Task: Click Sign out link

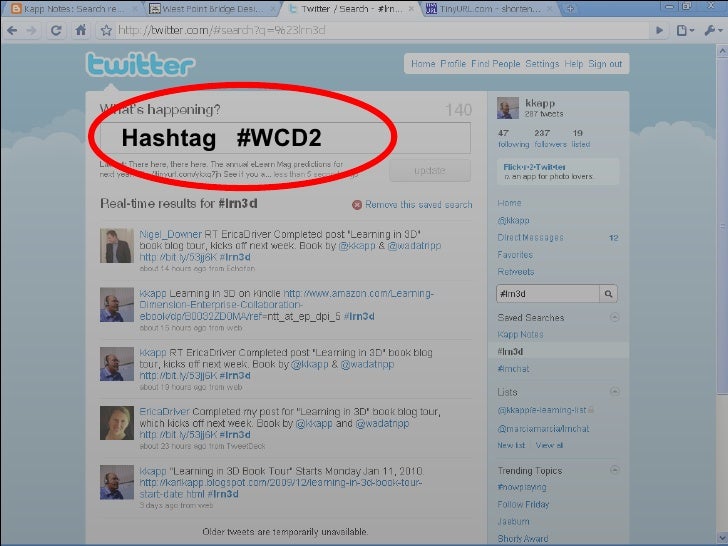Action: 605,64
